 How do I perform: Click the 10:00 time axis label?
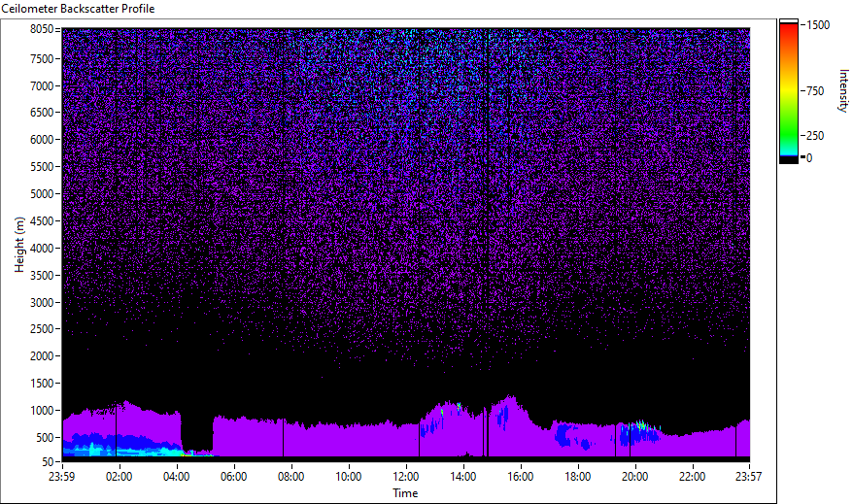click(x=348, y=477)
